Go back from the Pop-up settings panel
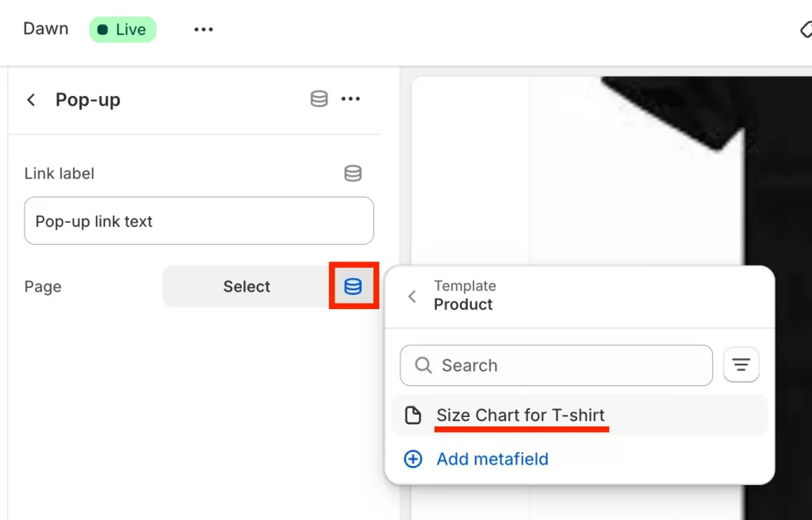The width and height of the screenshot is (812, 520). [31, 99]
